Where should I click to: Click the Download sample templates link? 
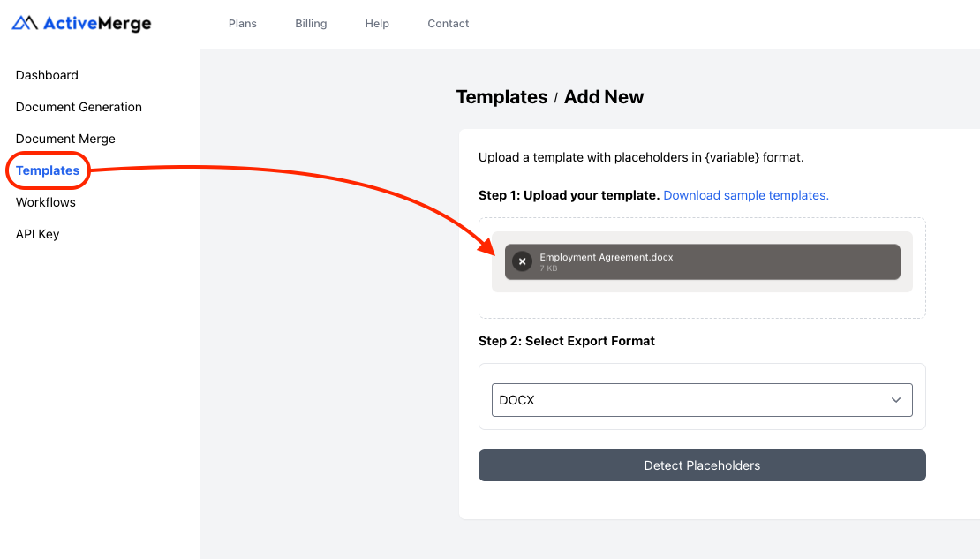pos(745,195)
